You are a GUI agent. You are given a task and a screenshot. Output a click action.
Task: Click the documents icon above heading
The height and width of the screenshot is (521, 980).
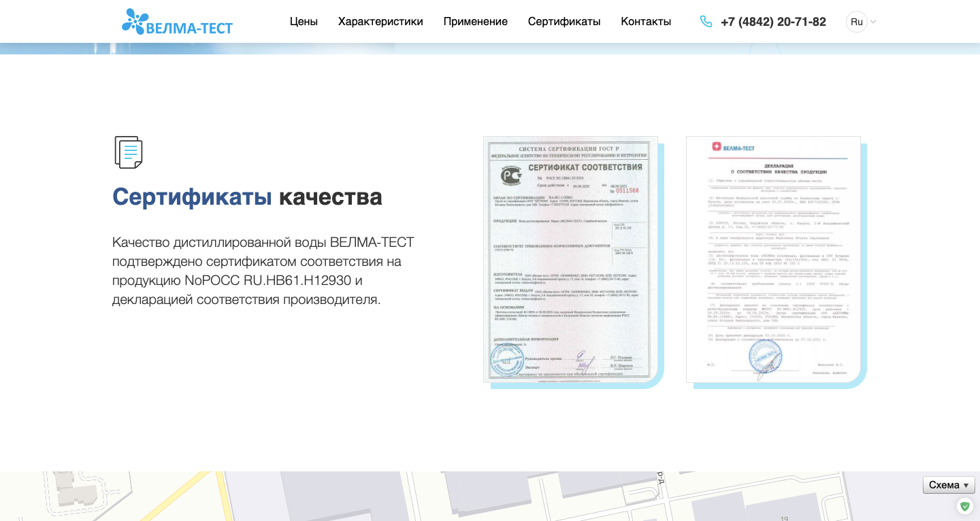129,152
